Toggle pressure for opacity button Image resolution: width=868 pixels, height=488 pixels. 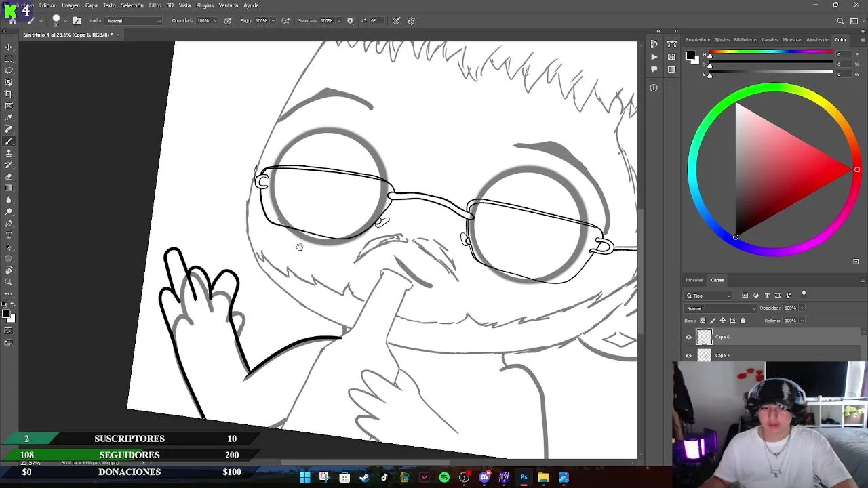coord(227,21)
